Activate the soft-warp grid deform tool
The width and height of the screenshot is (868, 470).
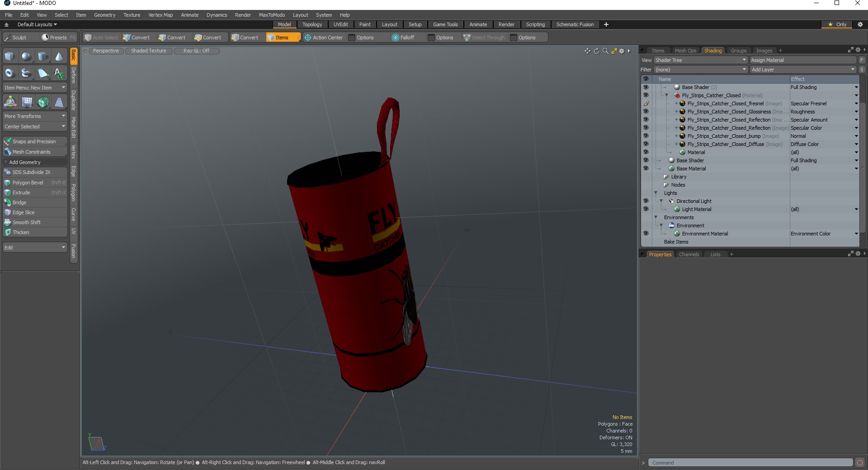[x=27, y=103]
